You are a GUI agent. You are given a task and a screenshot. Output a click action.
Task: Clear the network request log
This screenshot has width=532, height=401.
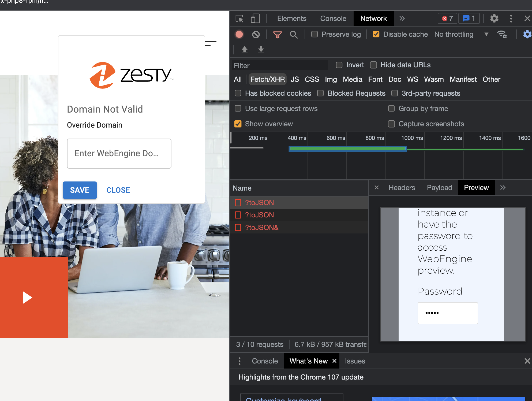(256, 34)
